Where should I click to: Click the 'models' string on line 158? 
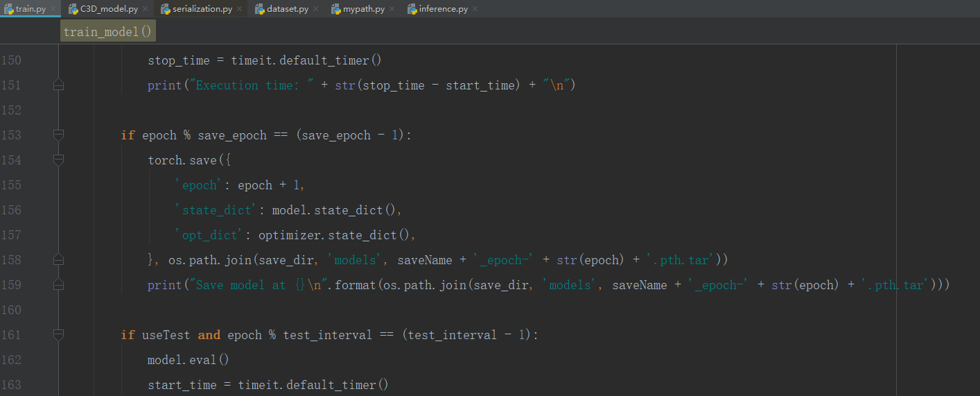pyautogui.click(x=359, y=260)
